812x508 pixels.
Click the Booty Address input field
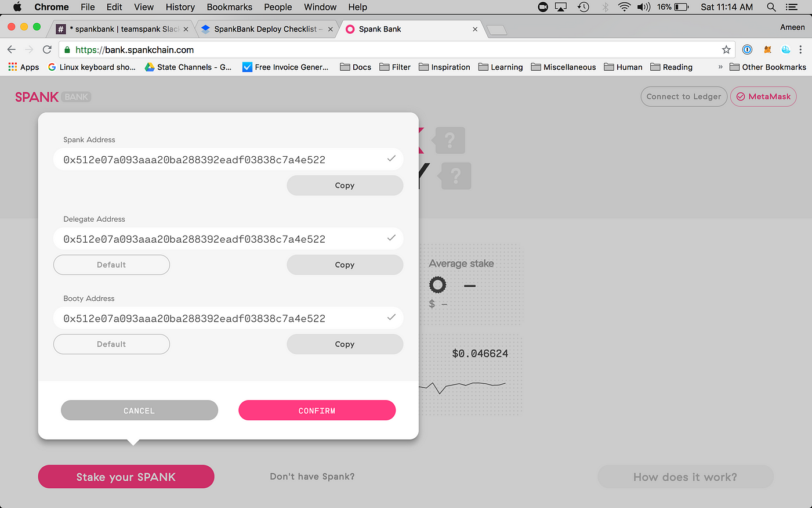(x=228, y=318)
